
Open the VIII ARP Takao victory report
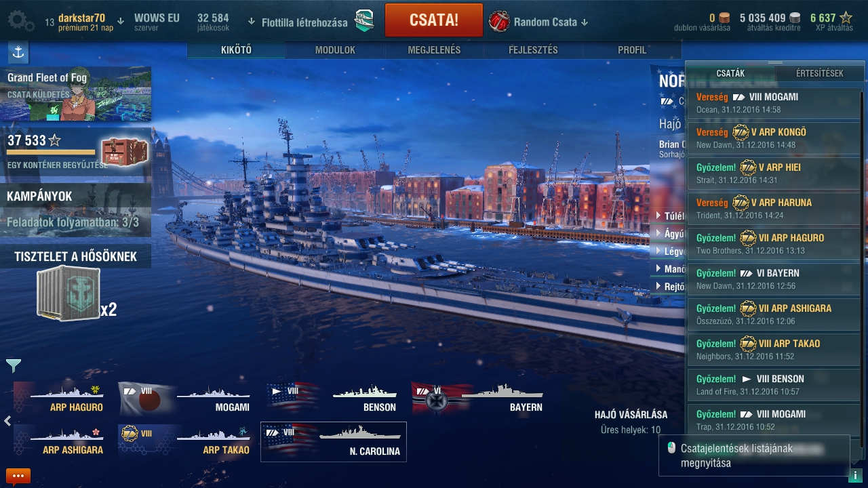point(774,350)
